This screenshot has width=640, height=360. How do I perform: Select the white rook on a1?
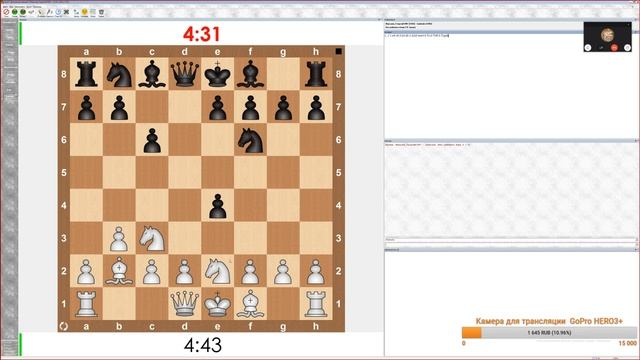pyautogui.click(x=86, y=304)
